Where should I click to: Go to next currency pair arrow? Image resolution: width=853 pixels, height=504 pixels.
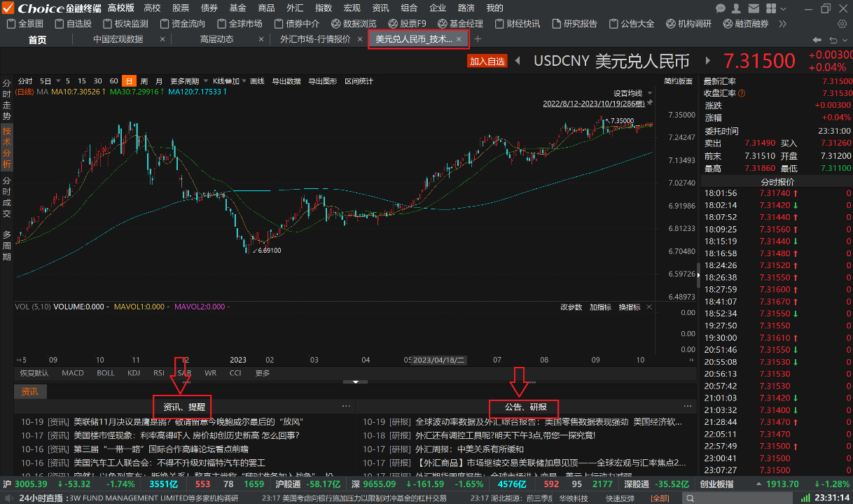708,61
